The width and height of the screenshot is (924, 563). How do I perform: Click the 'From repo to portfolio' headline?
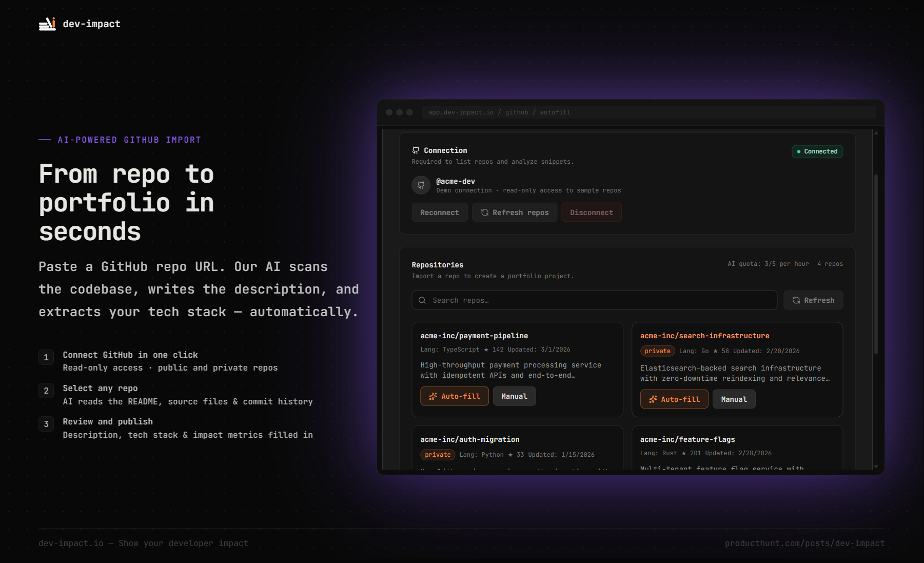point(127,203)
